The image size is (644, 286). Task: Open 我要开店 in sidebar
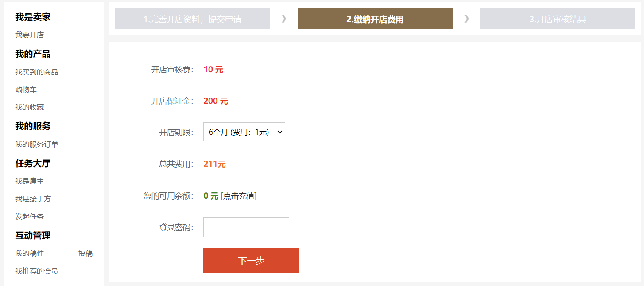pos(29,35)
